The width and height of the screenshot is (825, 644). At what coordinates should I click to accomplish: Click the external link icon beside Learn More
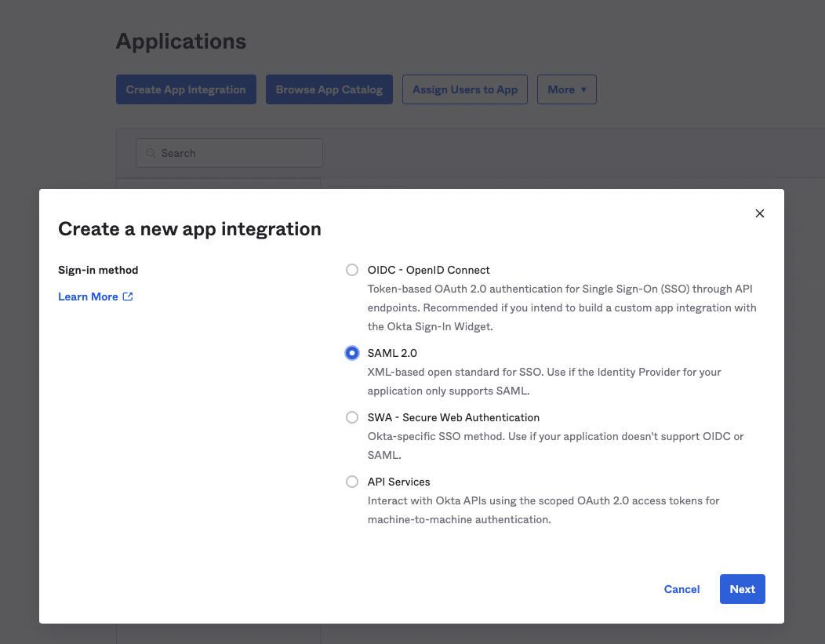[x=128, y=297]
